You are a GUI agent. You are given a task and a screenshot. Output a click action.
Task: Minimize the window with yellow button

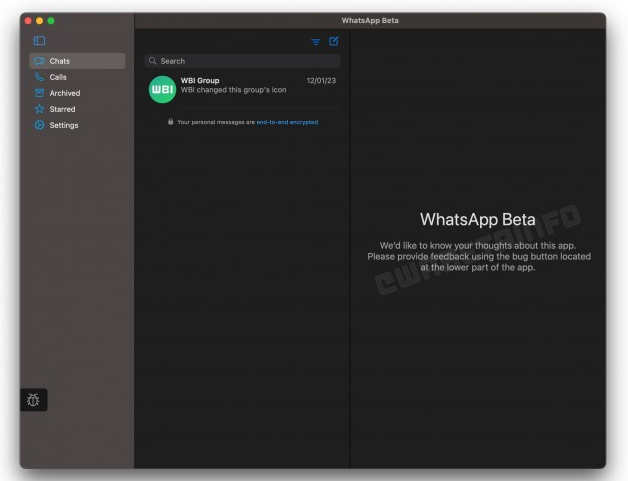point(39,21)
